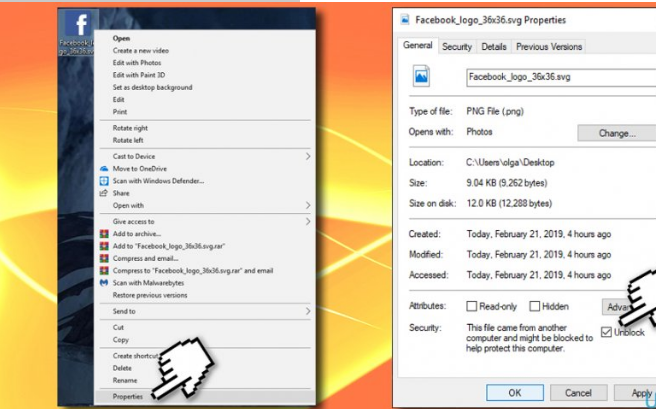Select Create shortcut
The height and width of the screenshot is (409, 656).
pyautogui.click(x=136, y=356)
